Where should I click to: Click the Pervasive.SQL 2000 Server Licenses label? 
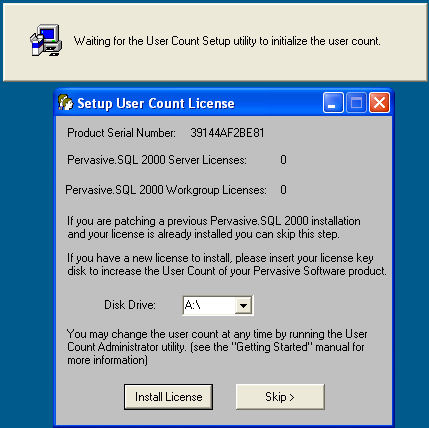[x=157, y=160]
